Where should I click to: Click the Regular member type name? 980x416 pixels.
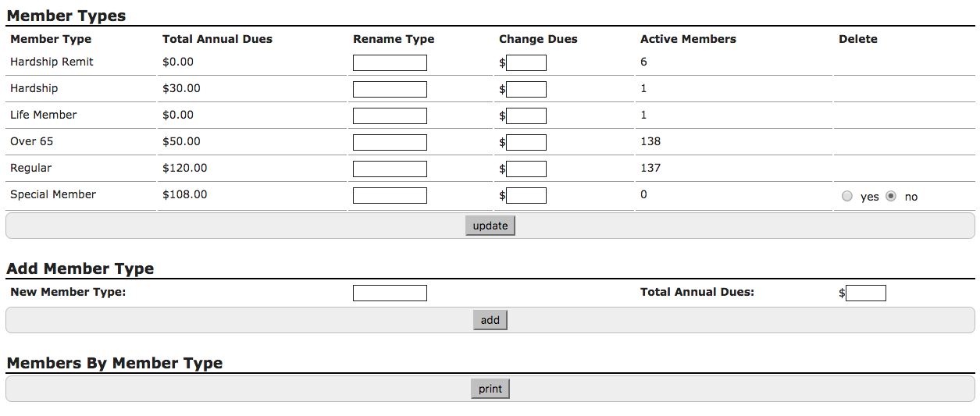tap(31, 168)
